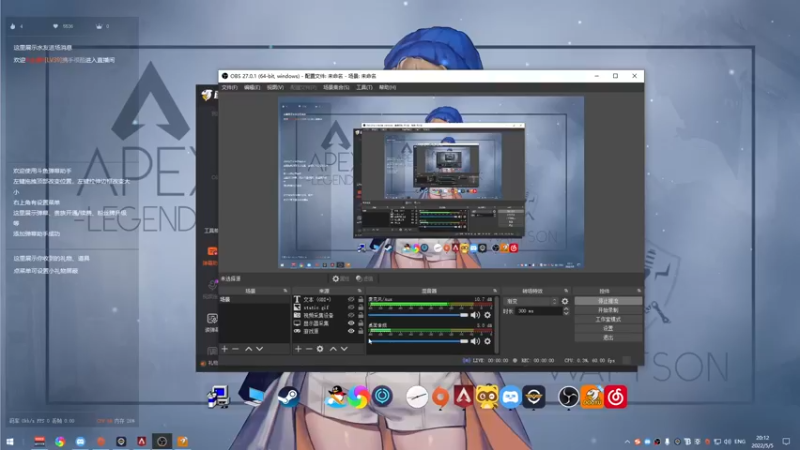Mute the microphone mixer channel speaker icon
This screenshot has width=800, height=450.
476,315
